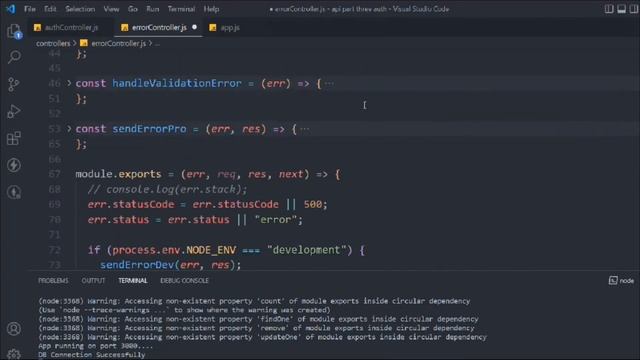The height and width of the screenshot is (360, 640).
Task: Switch to the OUTPUT panel tab
Action: click(x=93, y=280)
